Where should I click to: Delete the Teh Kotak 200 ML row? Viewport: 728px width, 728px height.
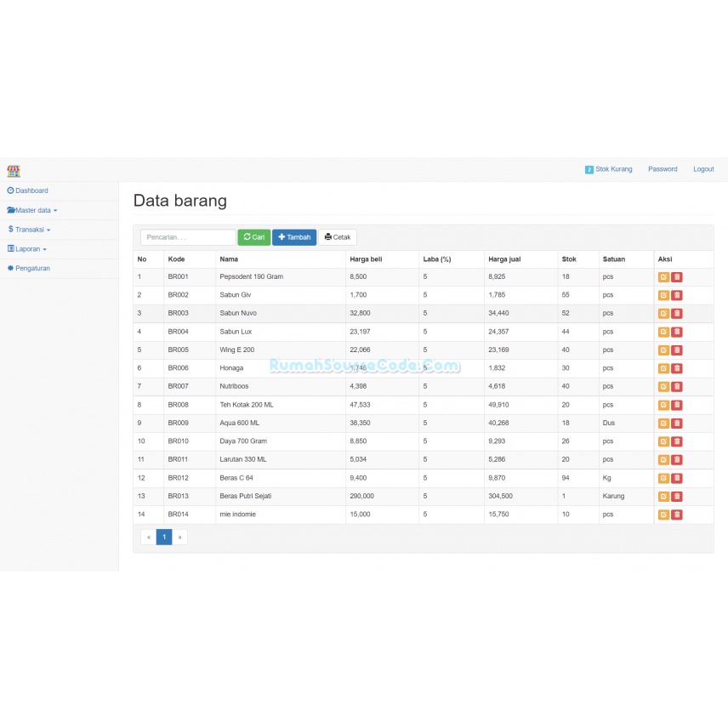pos(677,405)
